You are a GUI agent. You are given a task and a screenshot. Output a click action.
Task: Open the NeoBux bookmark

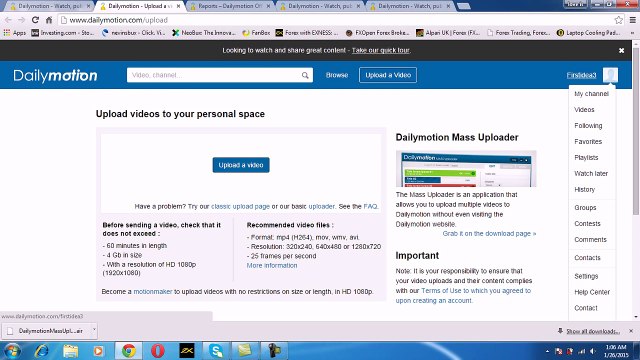click(x=204, y=33)
